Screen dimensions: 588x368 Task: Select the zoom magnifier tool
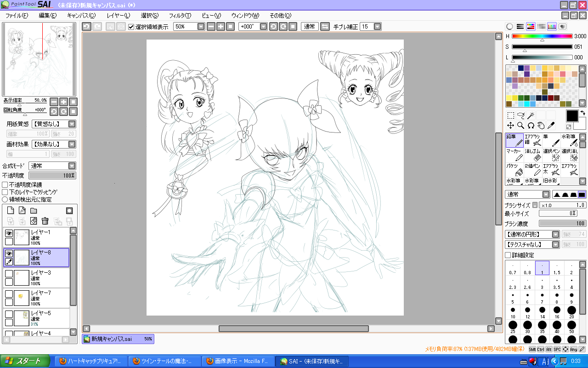520,125
